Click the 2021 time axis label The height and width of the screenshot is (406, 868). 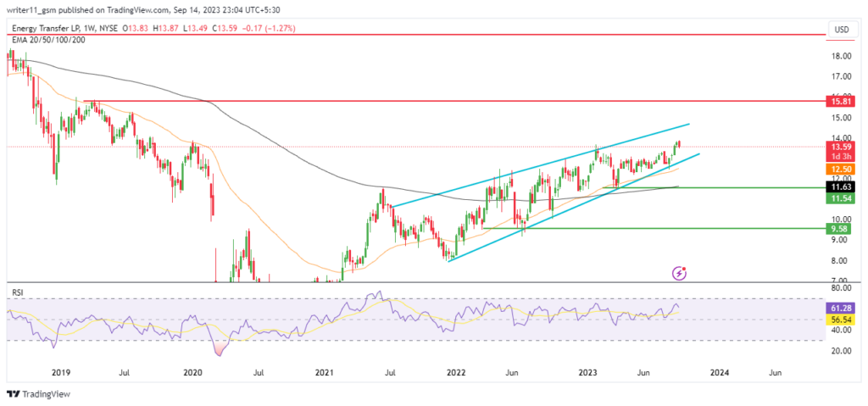[324, 373]
